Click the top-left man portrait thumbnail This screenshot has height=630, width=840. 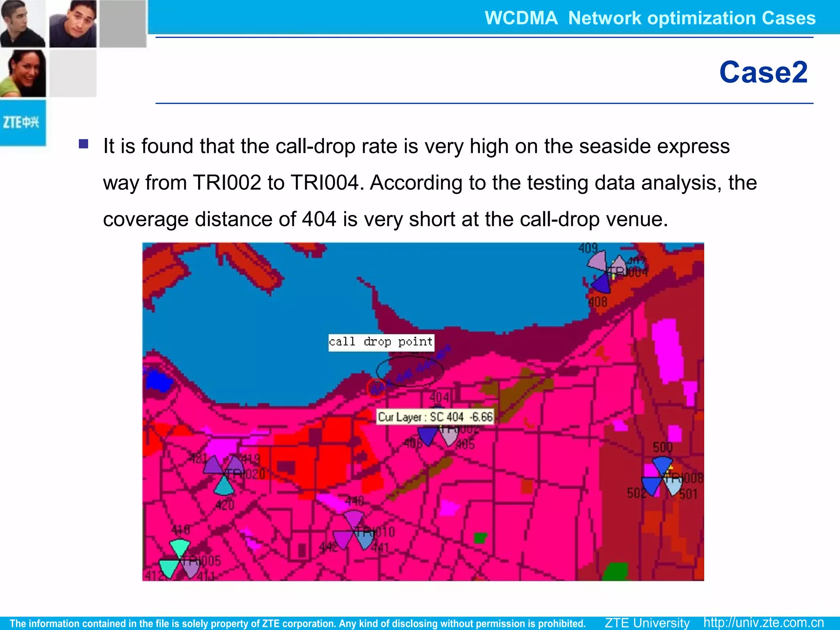tap(23, 23)
